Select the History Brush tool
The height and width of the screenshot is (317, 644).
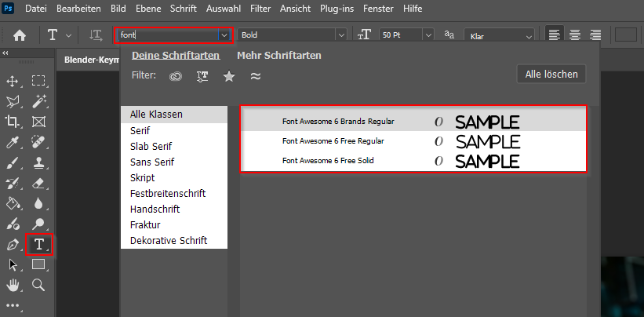point(13,183)
